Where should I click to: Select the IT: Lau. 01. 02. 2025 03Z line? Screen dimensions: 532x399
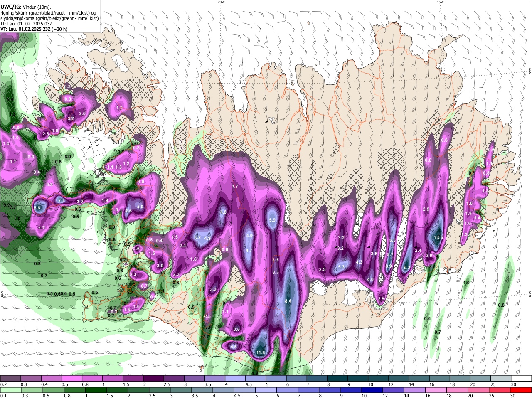click(26, 24)
